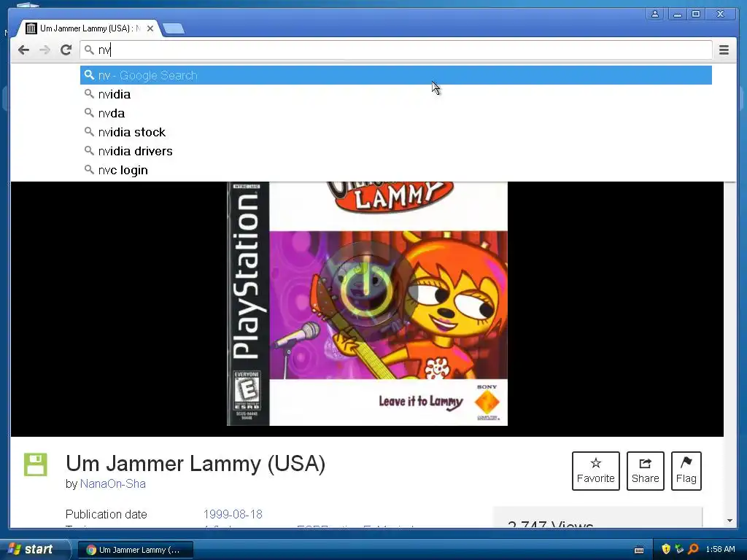The image size is (747, 560).
Task: Choose the 'nvc login' suggestion
Action: [396, 171]
